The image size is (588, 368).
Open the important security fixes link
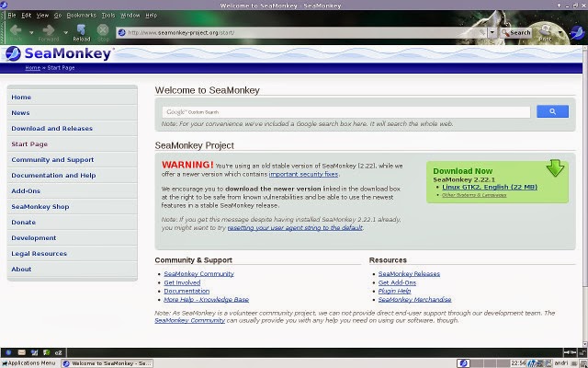click(303, 174)
